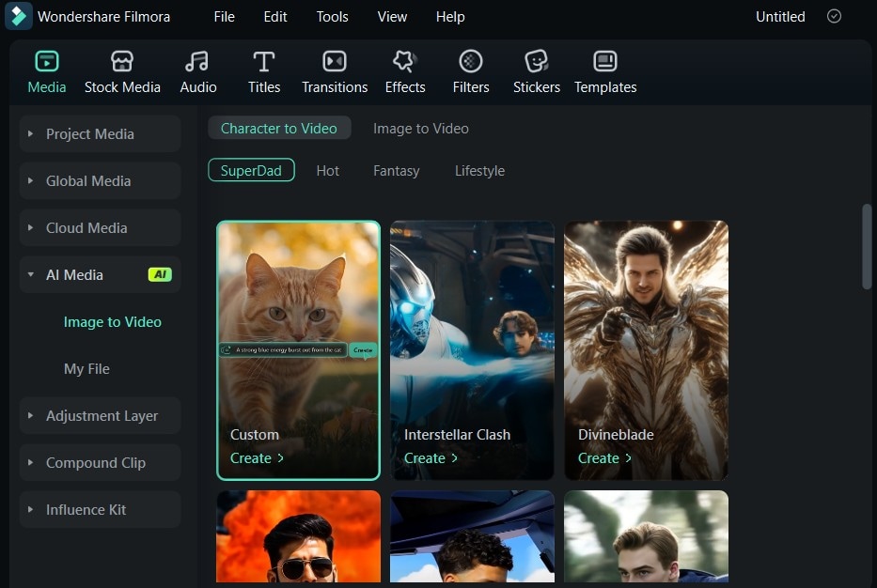Select the Fantasy category filter
This screenshot has height=588, width=877.
click(x=396, y=170)
